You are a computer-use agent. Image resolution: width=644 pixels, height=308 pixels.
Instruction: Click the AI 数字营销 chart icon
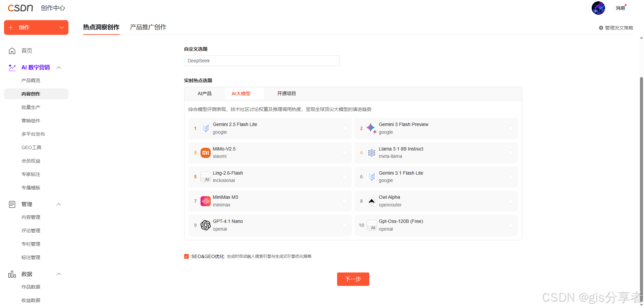click(12, 67)
